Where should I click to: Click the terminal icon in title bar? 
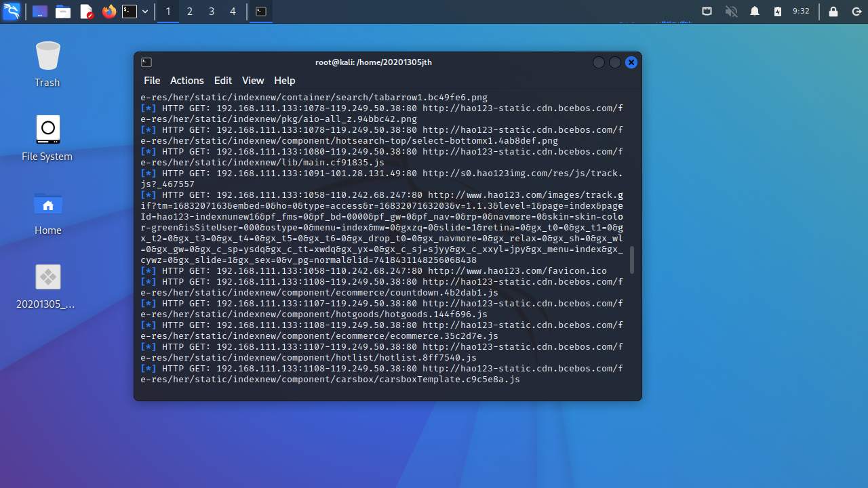click(x=146, y=62)
